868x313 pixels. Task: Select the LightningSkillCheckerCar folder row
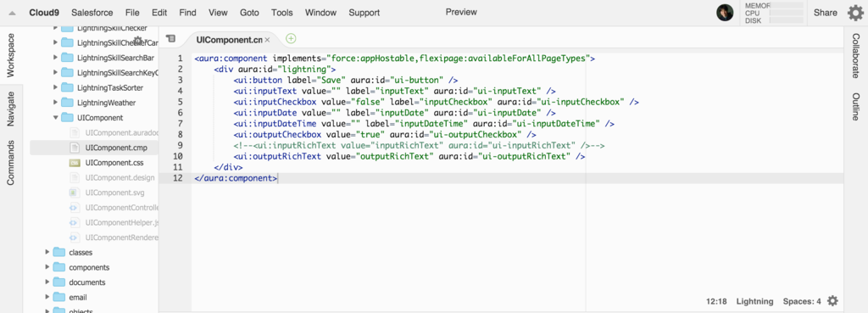pyautogui.click(x=94, y=42)
